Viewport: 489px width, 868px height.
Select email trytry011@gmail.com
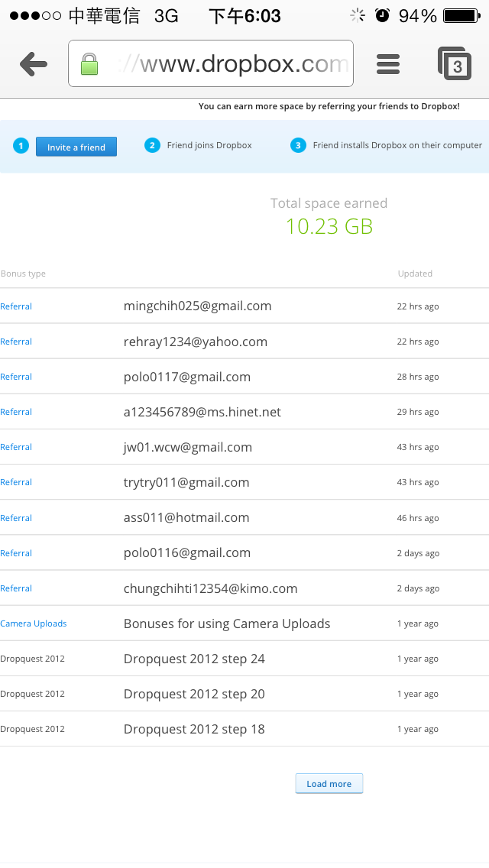click(186, 483)
